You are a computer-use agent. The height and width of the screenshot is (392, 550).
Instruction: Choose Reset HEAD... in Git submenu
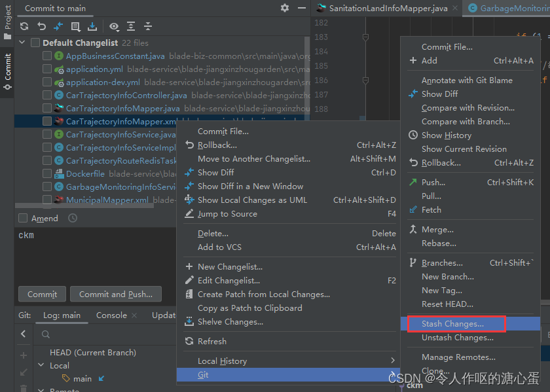470,304
